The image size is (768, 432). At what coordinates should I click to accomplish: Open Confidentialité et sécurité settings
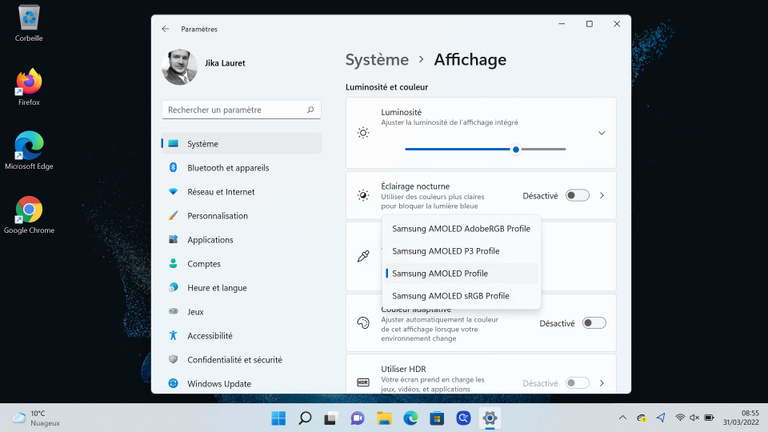pos(241,360)
